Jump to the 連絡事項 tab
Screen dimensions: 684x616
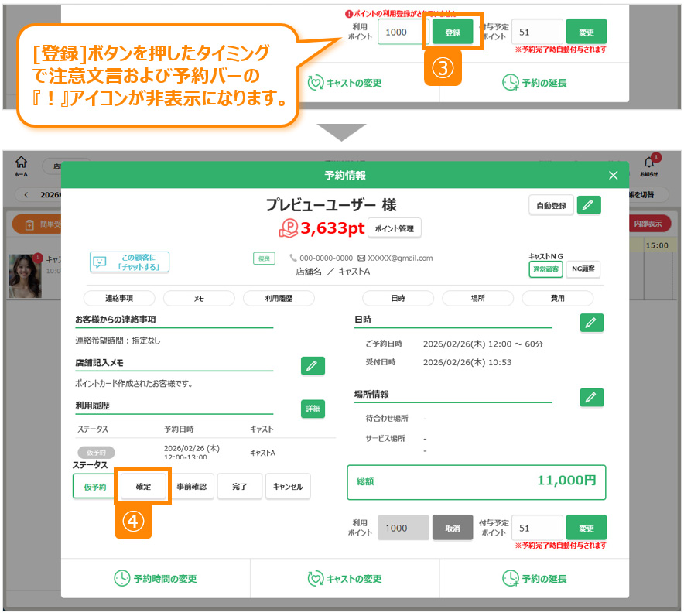click(x=119, y=298)
